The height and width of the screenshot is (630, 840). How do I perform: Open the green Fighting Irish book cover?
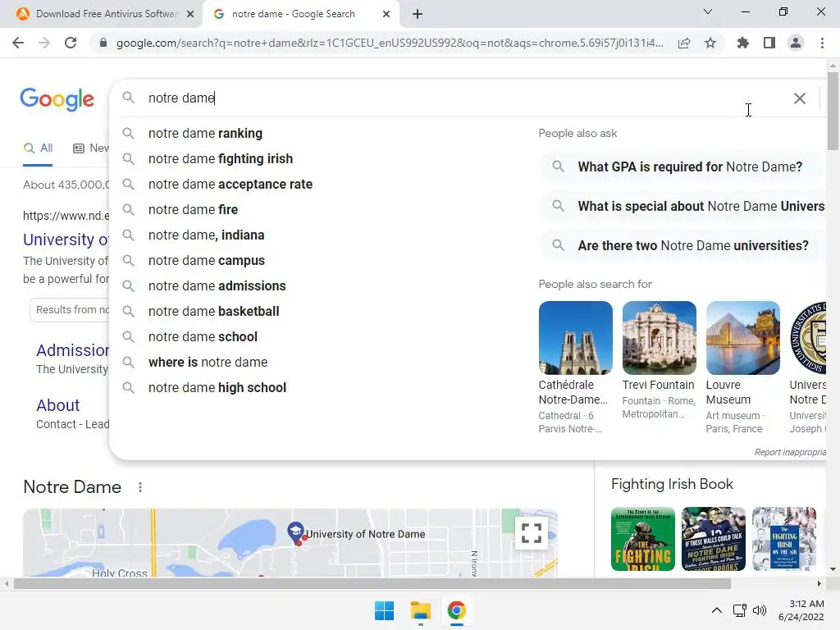[643, 539]
